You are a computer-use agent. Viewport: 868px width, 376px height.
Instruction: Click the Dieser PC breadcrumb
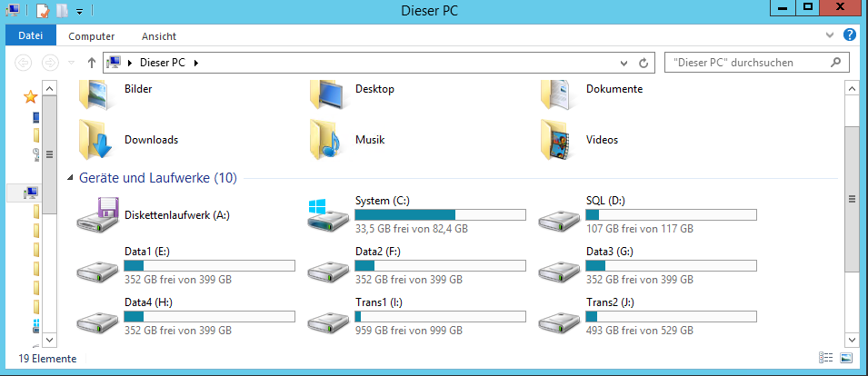[x=162, y=63]
